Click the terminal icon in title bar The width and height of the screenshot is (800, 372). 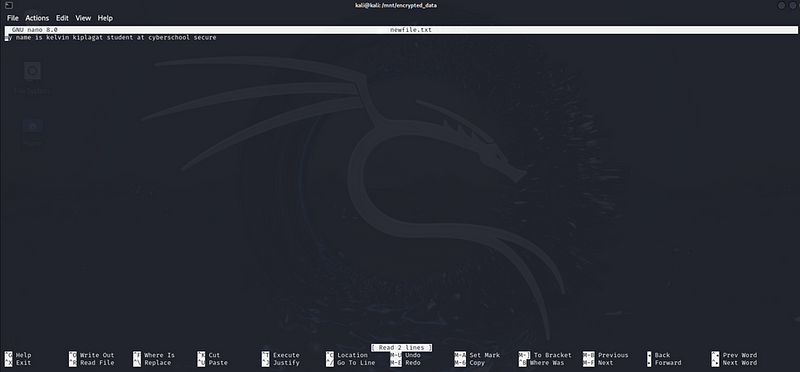(10, 5)
